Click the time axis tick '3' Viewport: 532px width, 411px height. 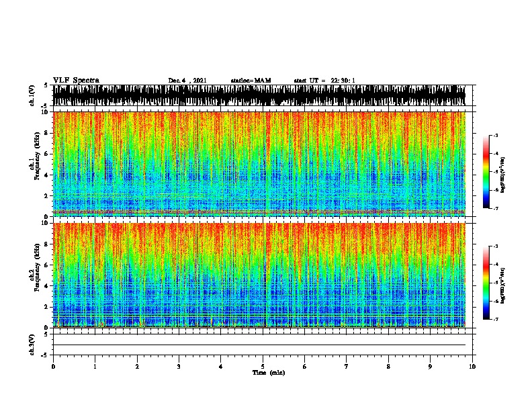[179, 367]
